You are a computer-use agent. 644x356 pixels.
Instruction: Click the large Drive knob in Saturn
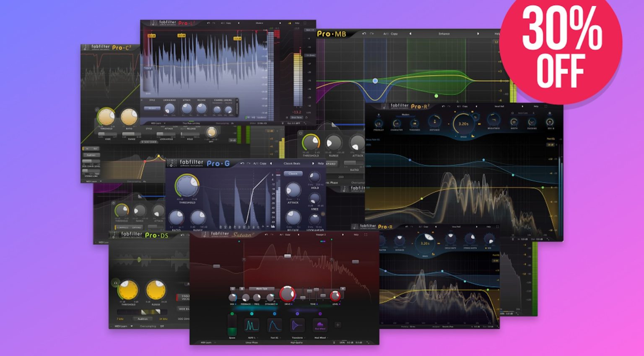(x=287, y=294)
